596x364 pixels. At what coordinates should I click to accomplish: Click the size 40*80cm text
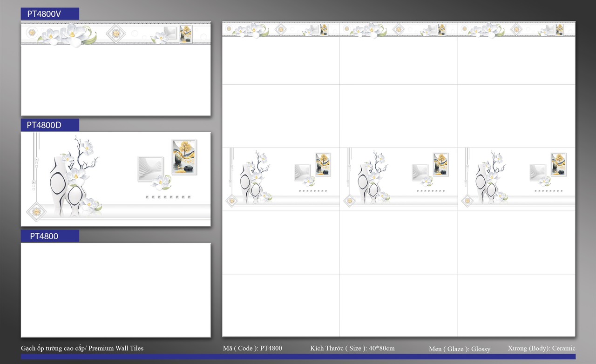352,348
